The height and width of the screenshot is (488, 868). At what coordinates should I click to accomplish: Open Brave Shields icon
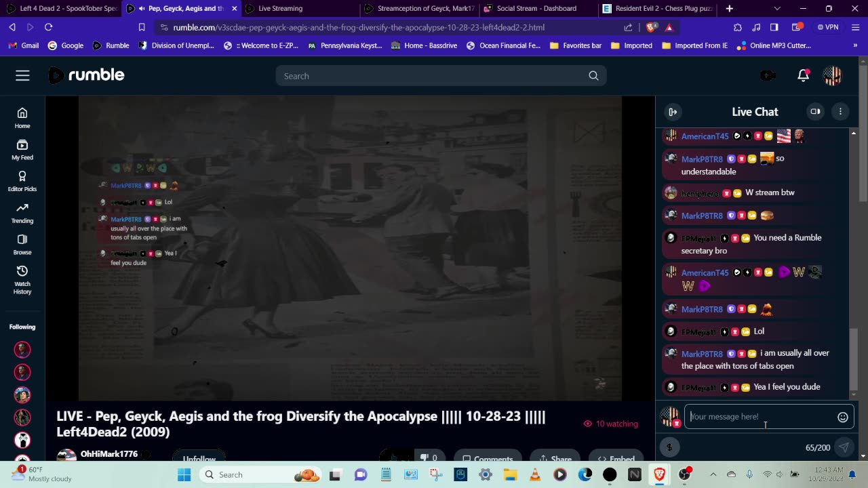click(652, 27)
